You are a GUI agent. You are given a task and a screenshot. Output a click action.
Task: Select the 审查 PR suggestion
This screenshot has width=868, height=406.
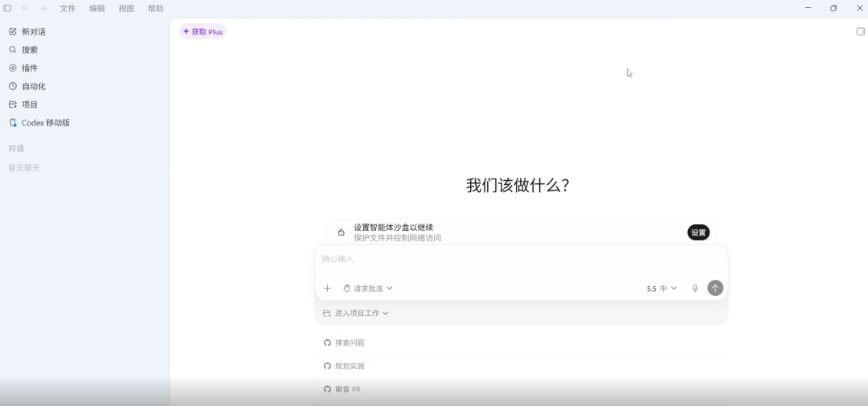521,389
